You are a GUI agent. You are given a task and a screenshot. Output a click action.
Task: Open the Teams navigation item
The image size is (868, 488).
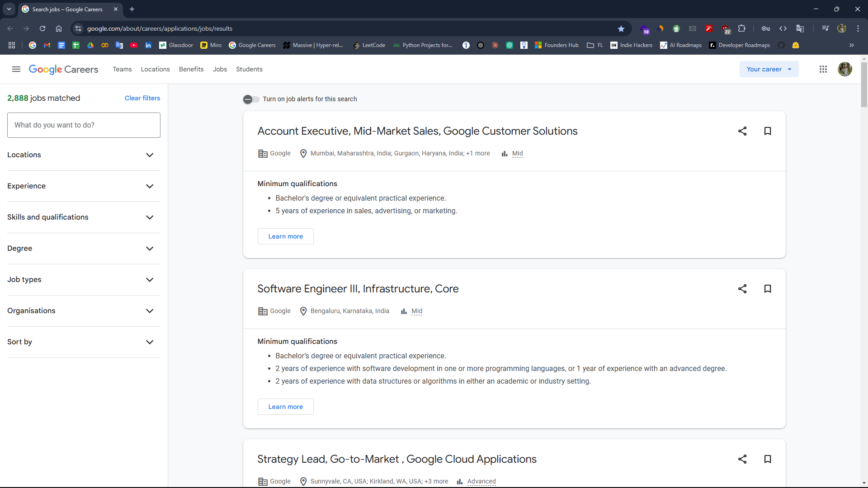point(122,69)
